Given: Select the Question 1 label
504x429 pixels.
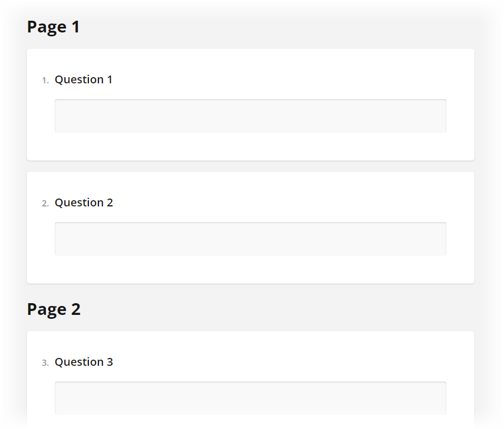Looking at the screenshot, I should [83, 79].
